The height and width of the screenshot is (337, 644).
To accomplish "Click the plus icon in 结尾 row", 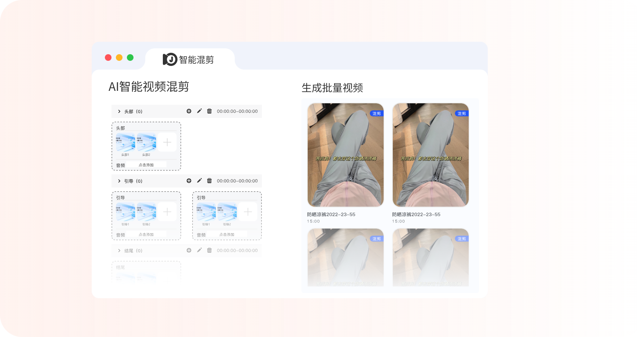I will click(x=189, y=250).
